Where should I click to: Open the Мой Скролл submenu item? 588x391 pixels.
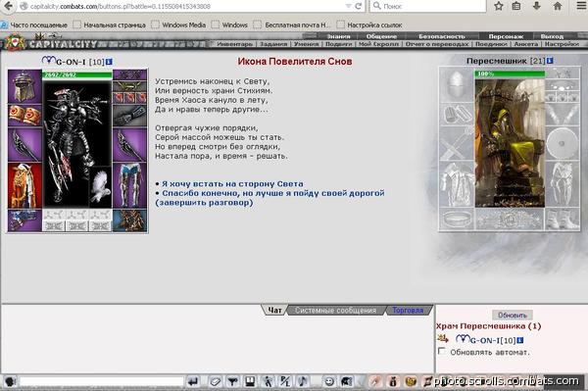(x=378, y=44)
